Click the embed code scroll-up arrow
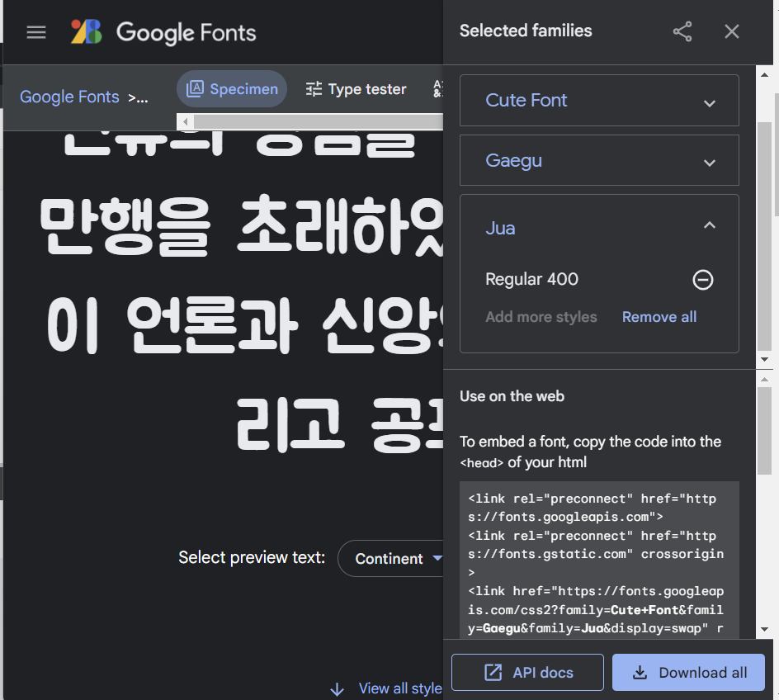The image size is (779, 700). [x=764, y=379]
